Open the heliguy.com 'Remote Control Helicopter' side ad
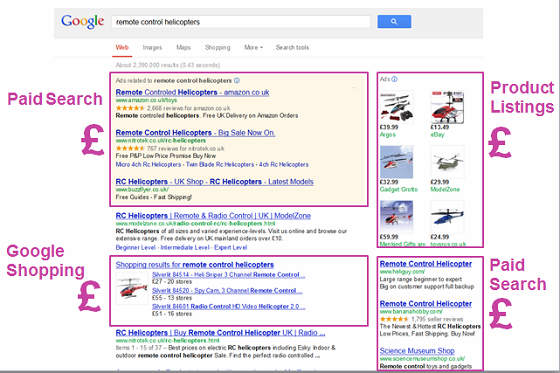Image resolution: width=560 pixels, height=373 pixels. (426, 264)
